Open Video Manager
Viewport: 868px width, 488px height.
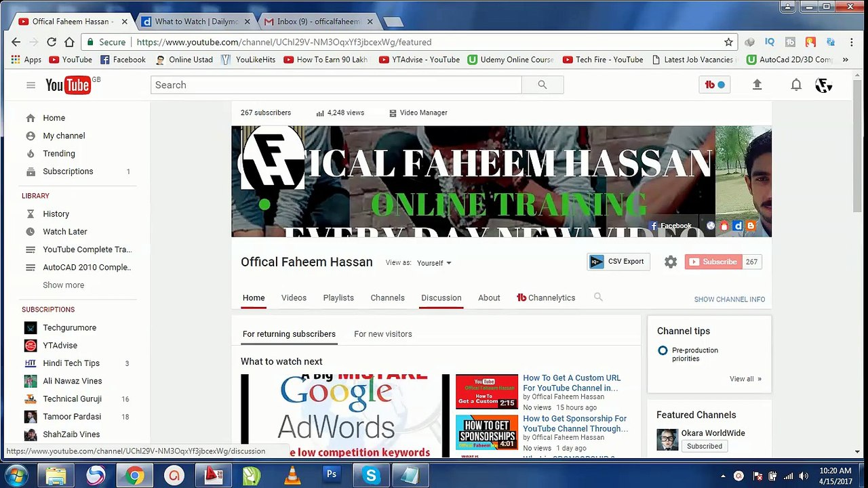tap(418, 113)
